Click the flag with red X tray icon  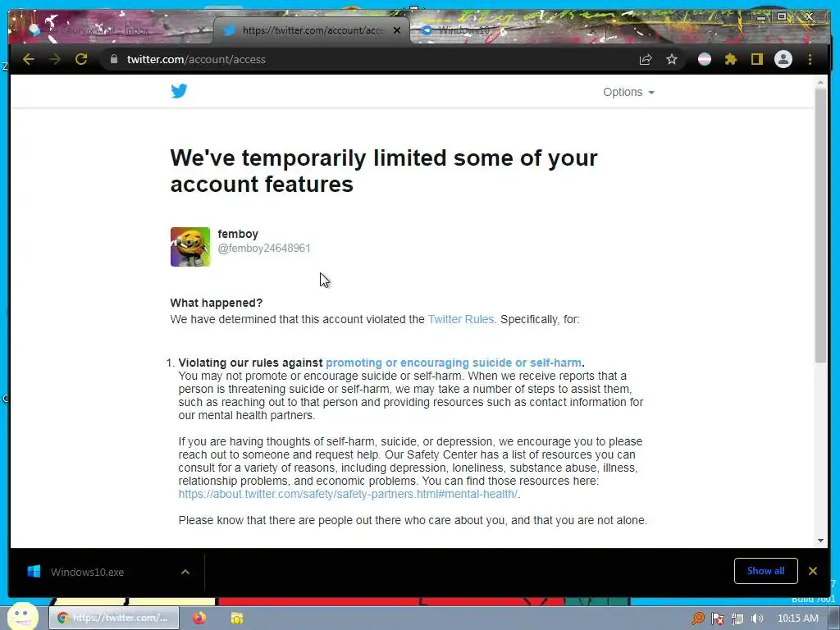point(717,619)
